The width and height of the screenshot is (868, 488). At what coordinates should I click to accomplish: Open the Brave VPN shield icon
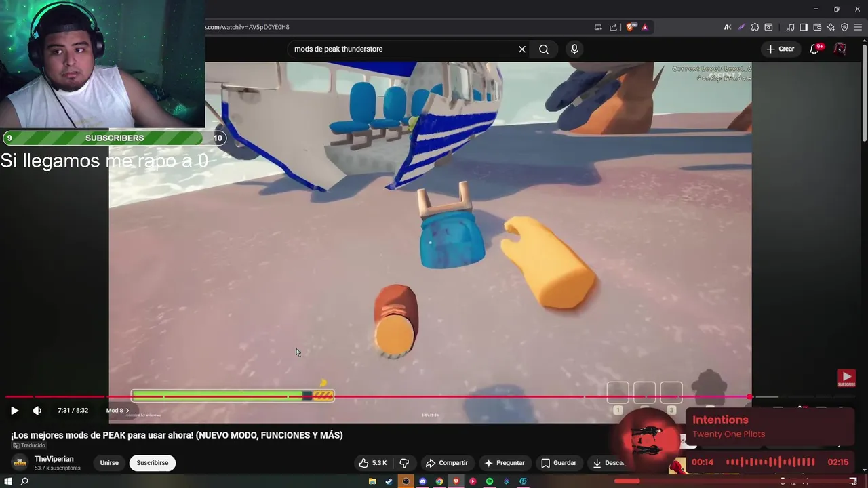point(844,27)
